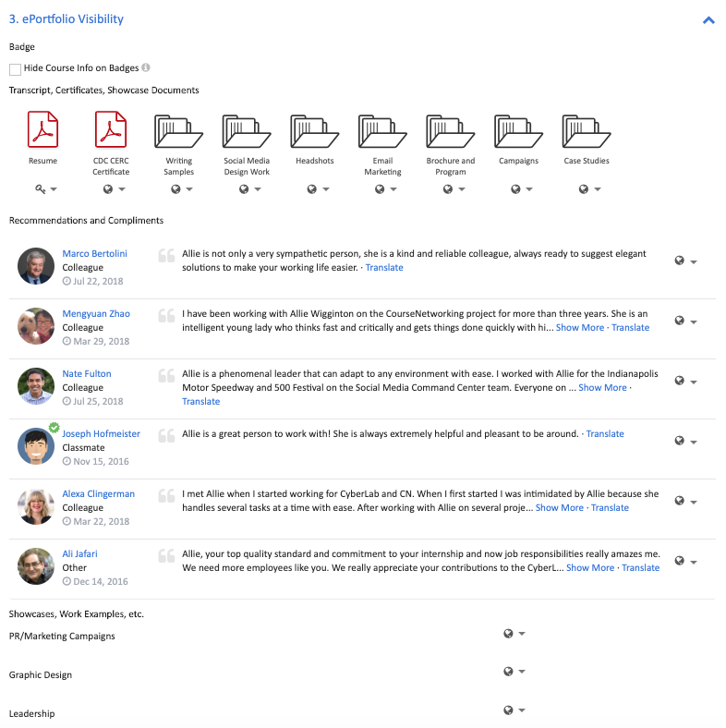The height and width of the screenshot is (728, 726).
Task: Click the key visibility icon under Resume
Action: click(41, 189)
